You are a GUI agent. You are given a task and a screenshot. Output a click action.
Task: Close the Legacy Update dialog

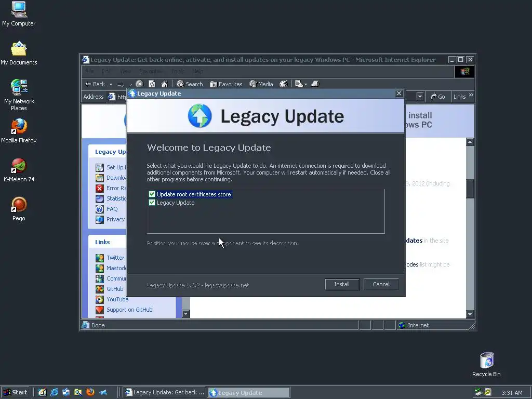tap(398, 94)
